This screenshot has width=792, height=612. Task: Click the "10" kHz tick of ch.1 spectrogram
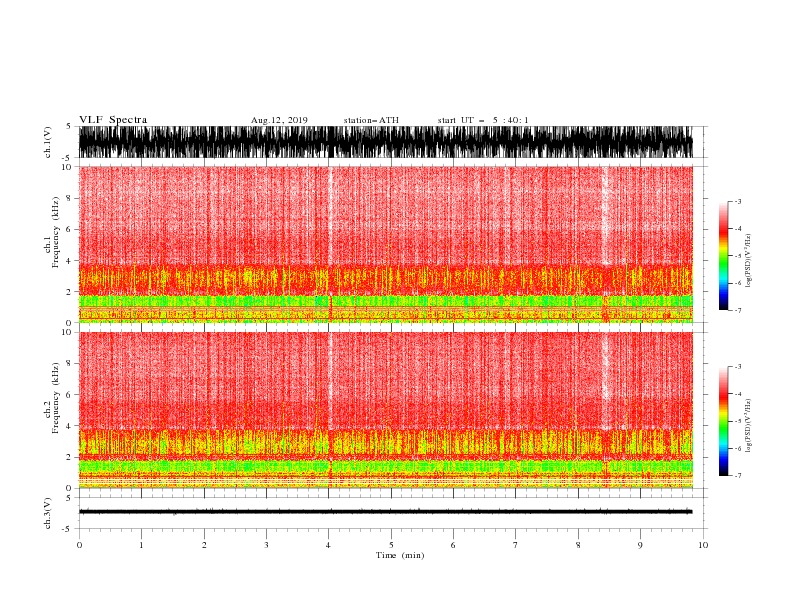[x=67, y=167]
